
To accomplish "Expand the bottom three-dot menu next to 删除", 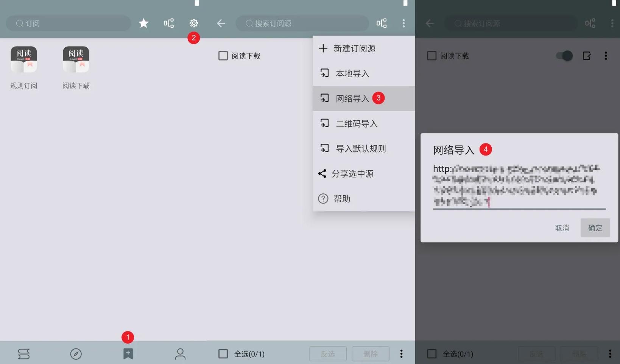I will (x=401, y=354).
